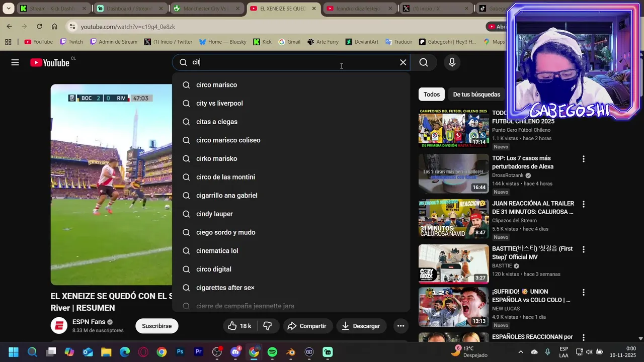Like the video with thumbs up
The width and height of the screenshot is (644, 362).
click(x=240, y=326)
